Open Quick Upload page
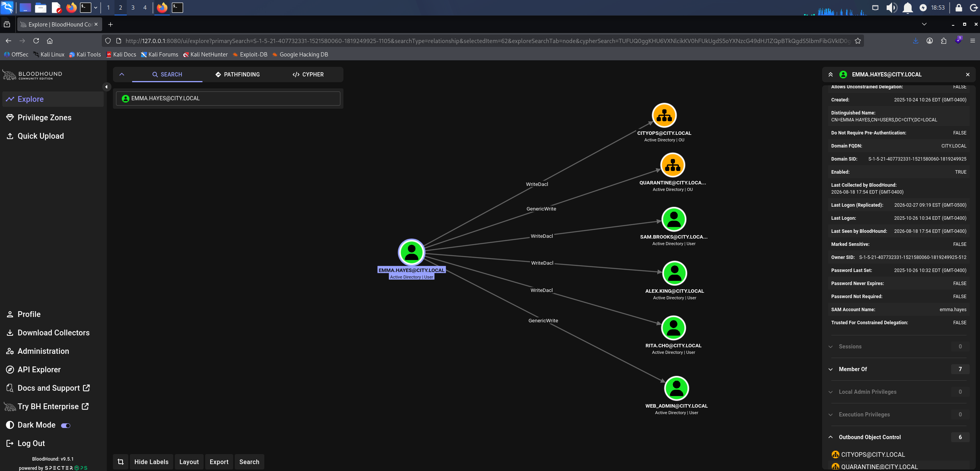This screenshot has height=471, width=980. pyautogui.click(x=53, y=136)
